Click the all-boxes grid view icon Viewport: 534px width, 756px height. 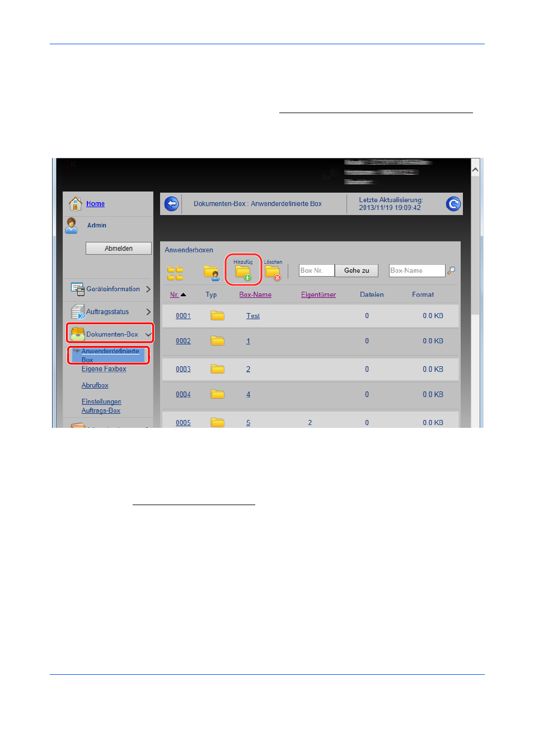pos(175,273)
